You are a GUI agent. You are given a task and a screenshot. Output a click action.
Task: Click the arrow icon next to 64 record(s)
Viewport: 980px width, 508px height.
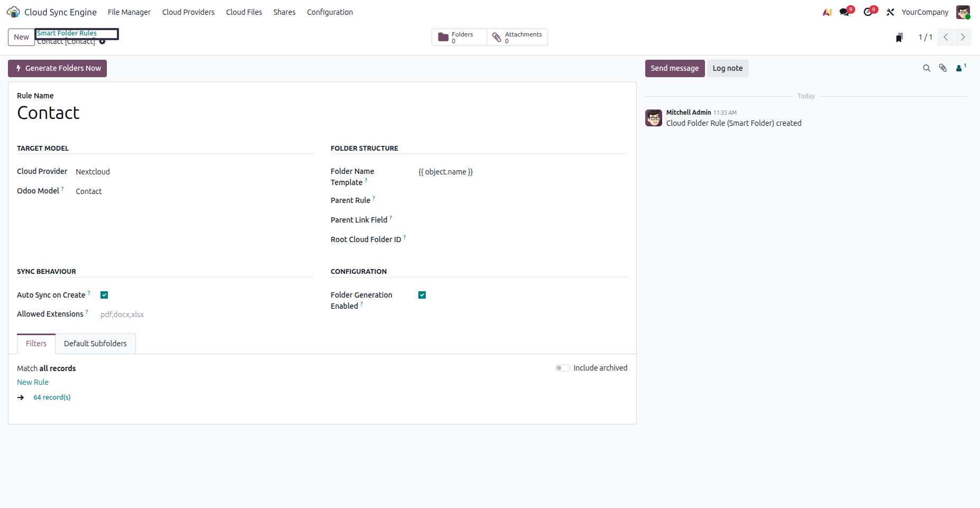pyautogui.click(x=21, y=398)
